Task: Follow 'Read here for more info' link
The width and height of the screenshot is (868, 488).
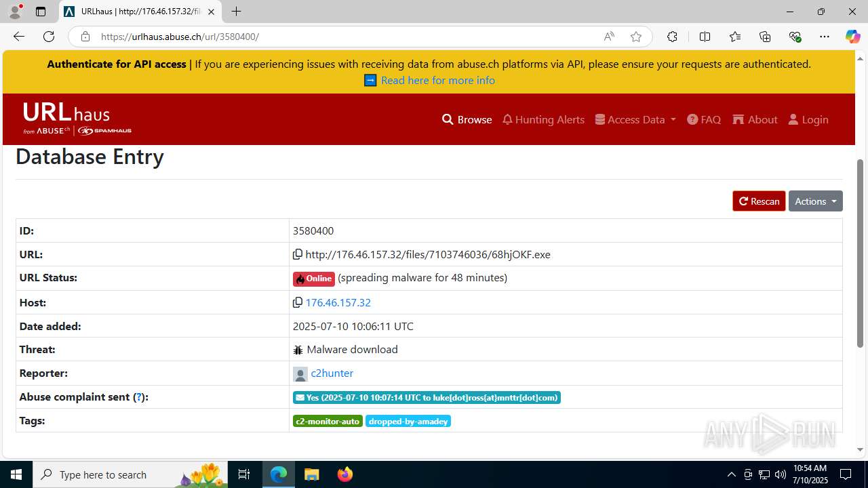Action: [x=437, y=80]
